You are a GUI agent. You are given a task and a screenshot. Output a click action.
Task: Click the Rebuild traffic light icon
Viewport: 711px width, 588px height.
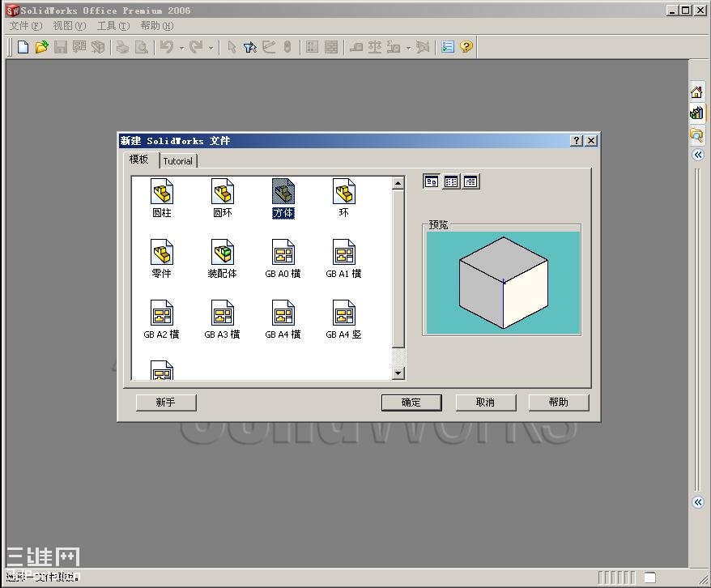click(287, 47)
